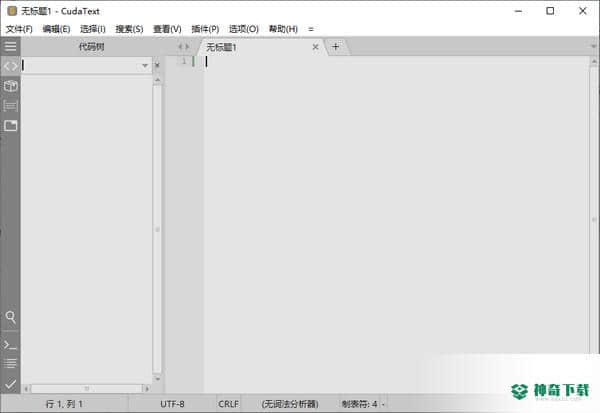The image size is (600, 413).
Task: Open the 插件(P) menu
Action: tap(205, 29)
